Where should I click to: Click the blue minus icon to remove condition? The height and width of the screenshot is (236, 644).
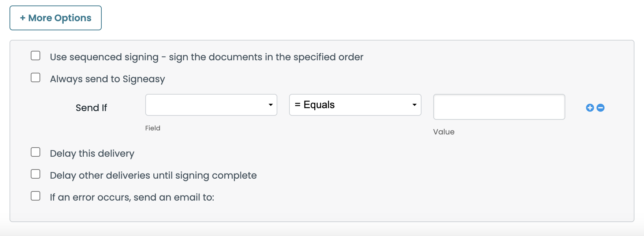[600, 108]
